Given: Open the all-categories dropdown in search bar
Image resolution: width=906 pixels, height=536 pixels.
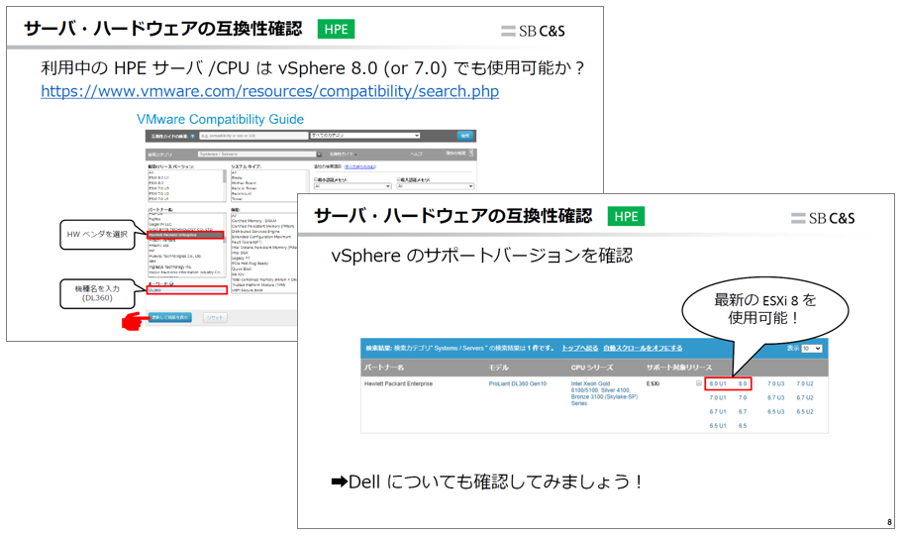Looking at the screenshot, I should coord(365,136).
